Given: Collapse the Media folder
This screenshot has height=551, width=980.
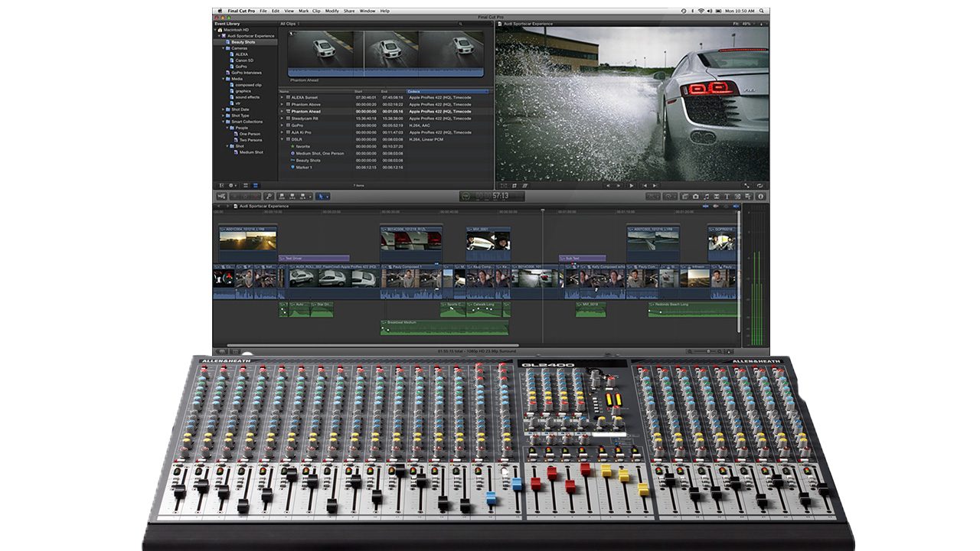Looking at the screenshot, I should click(224, 79).
